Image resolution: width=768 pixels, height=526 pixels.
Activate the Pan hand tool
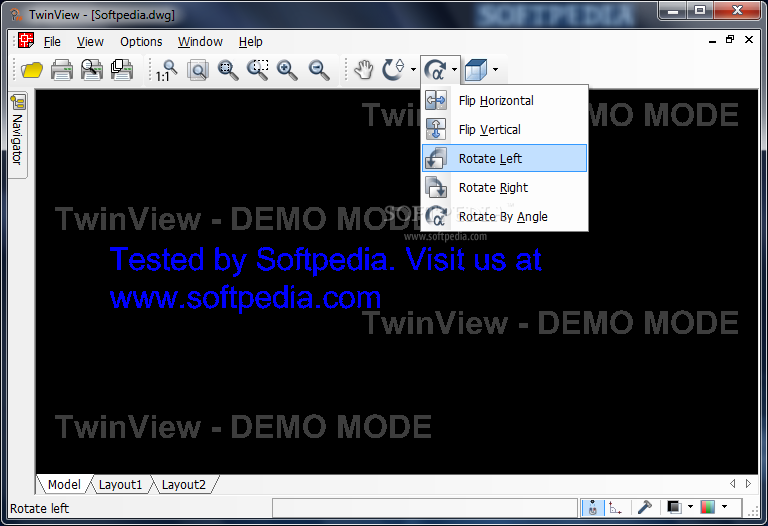(364, 70)
